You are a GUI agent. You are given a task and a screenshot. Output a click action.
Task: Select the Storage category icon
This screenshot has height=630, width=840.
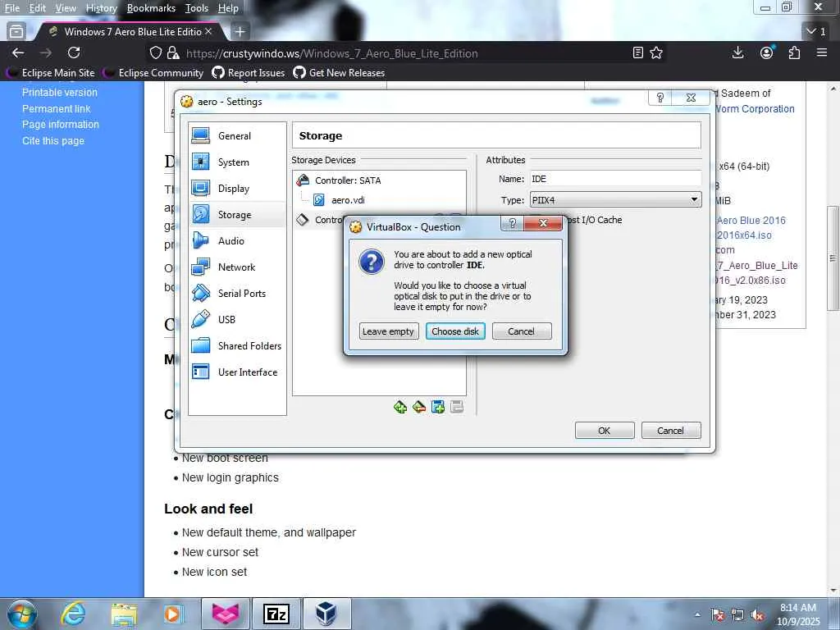(x=201, y=214)
